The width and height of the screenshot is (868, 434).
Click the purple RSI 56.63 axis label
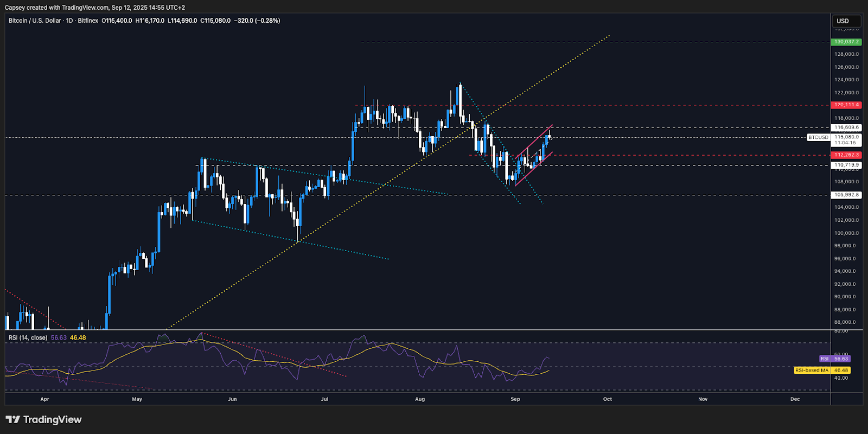pyautogui.click(x=835, y=359)
